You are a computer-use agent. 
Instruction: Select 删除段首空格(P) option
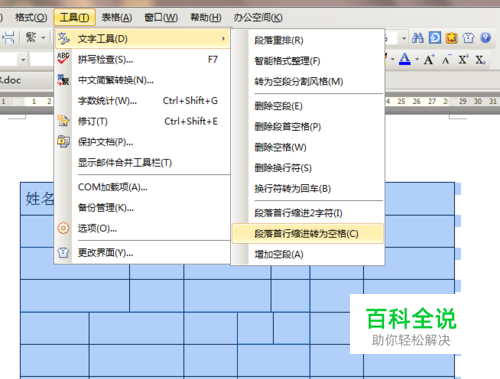tap(308, 127)
